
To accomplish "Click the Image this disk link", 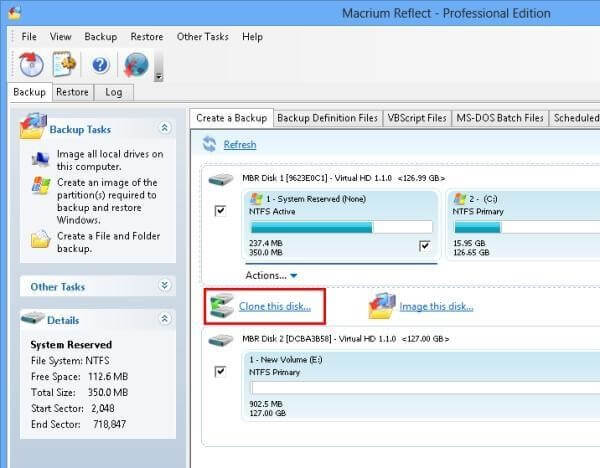I will pos(436,307).
